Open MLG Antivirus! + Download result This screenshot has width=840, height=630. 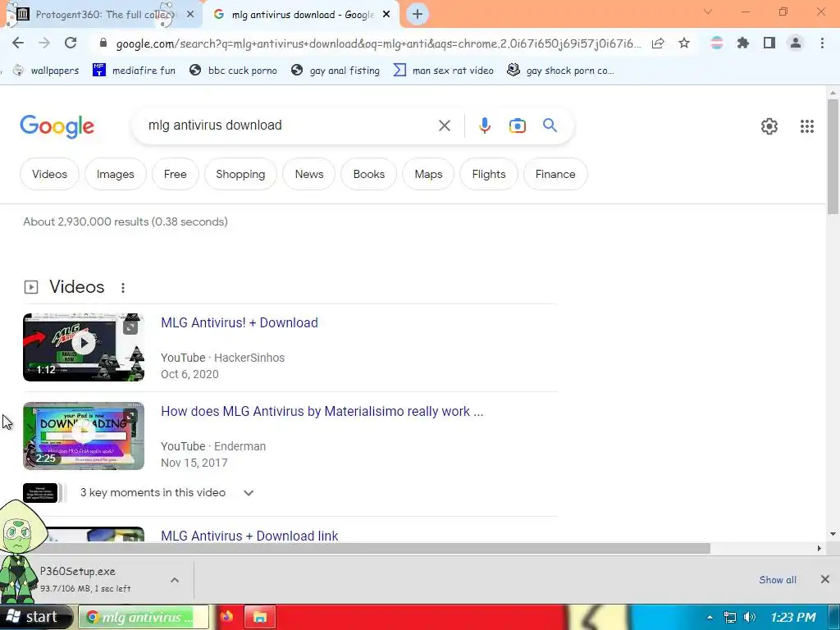tap(240, 322)
